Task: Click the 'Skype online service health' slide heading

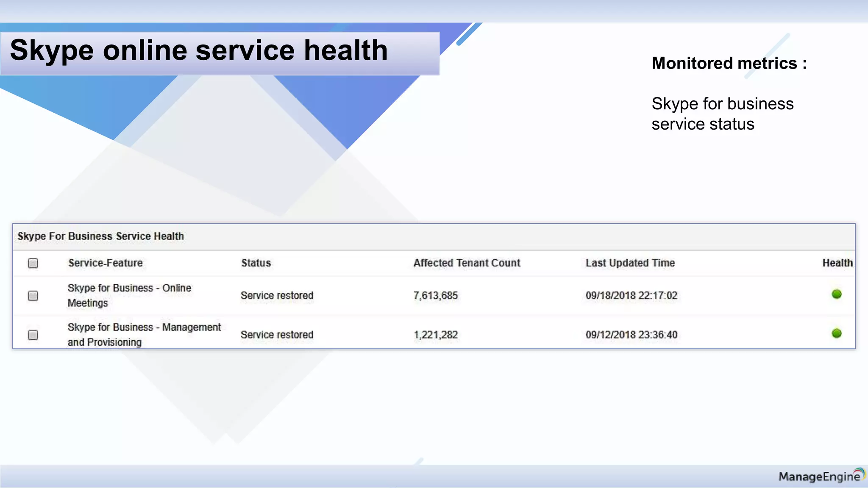Action: click(199, 51)
